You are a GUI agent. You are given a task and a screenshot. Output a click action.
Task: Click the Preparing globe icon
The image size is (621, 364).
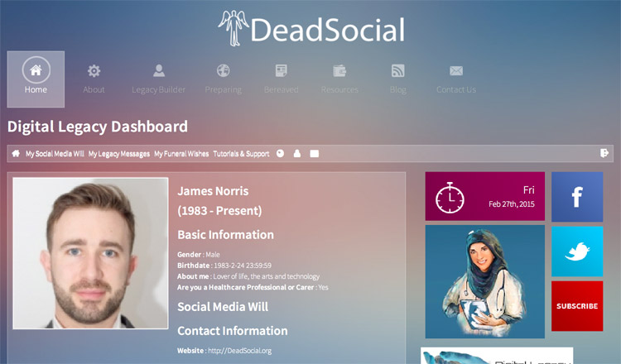point(224,71)
